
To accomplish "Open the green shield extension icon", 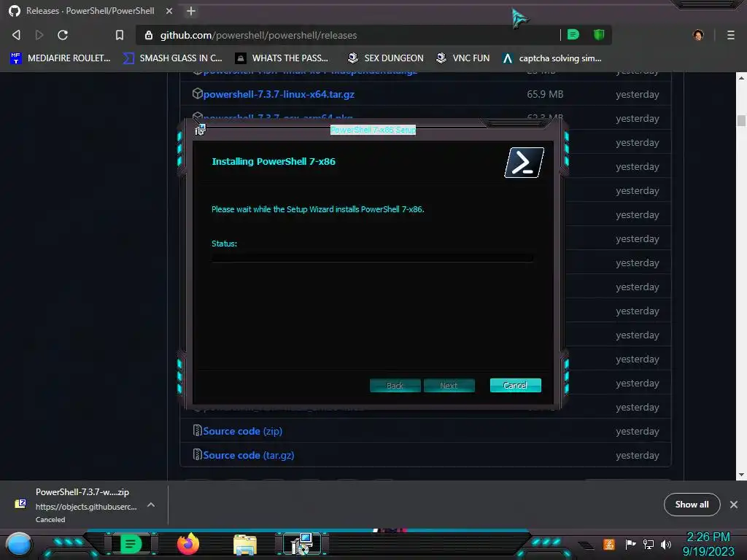I will pos(599,34).
